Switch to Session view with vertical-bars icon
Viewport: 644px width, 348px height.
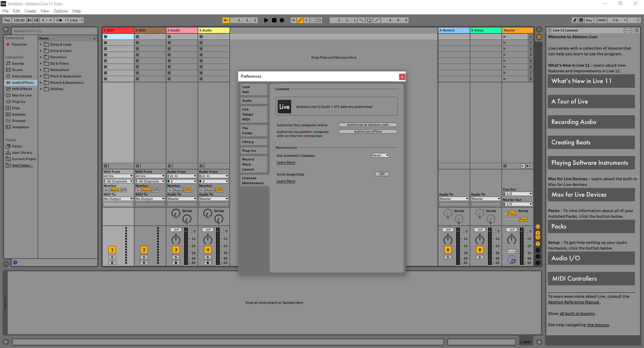click(x=539, y=37)
